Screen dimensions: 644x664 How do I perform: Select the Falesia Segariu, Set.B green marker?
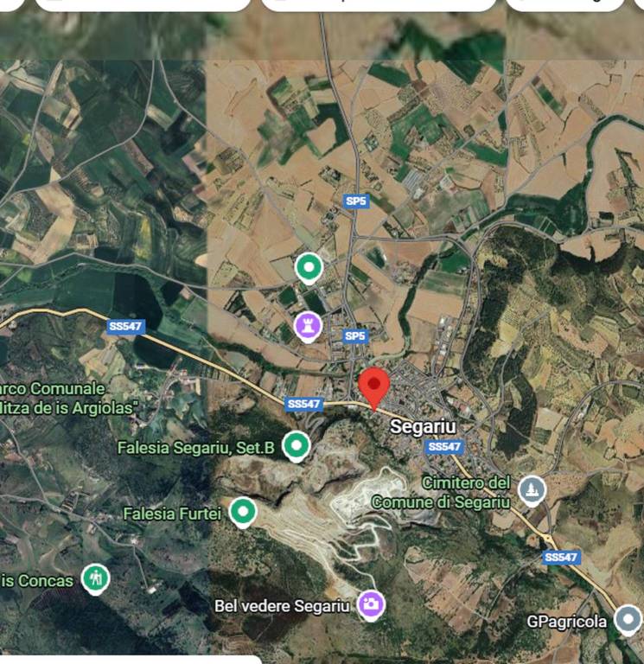click(296, 446)
